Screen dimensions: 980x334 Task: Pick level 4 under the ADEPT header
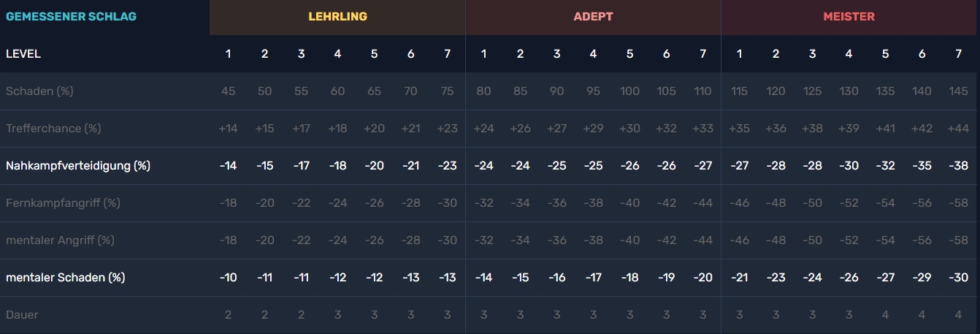(593, 54)
